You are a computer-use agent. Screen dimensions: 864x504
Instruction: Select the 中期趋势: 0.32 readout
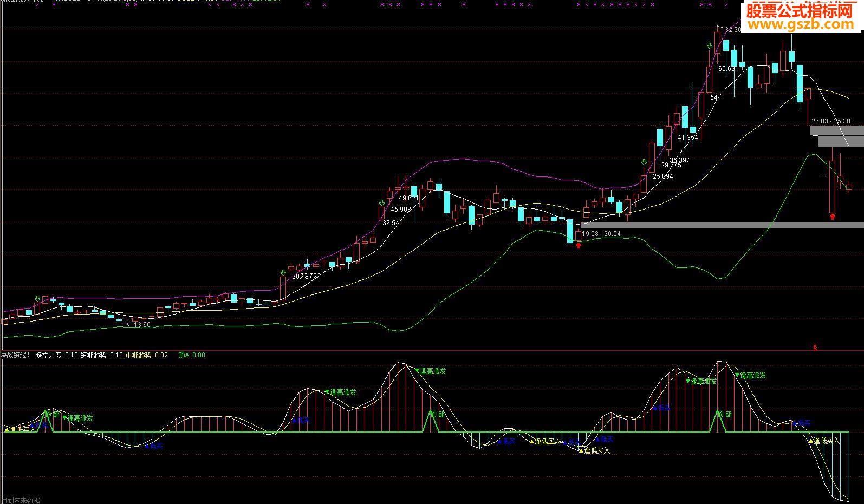(x=147, y=356)
